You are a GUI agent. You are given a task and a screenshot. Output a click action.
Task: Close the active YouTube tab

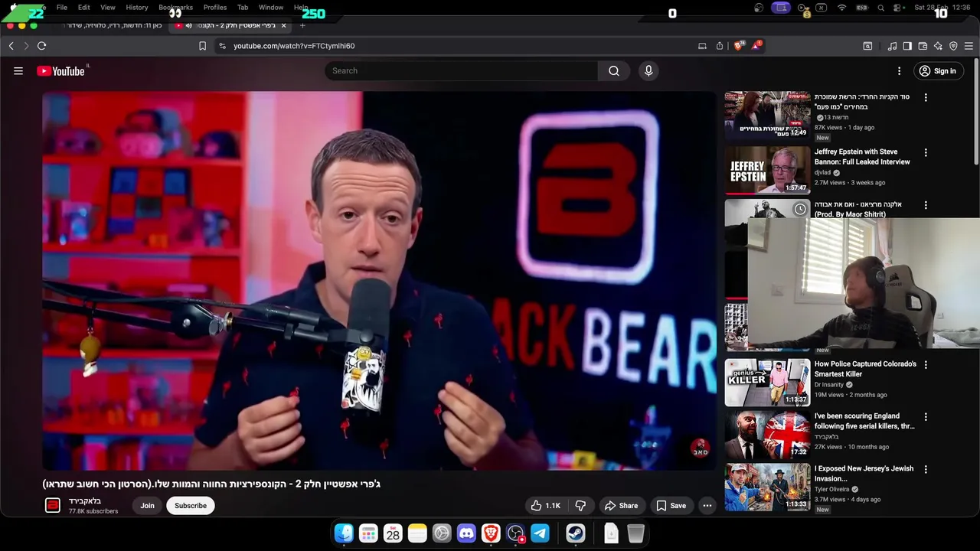pos(283,25)
